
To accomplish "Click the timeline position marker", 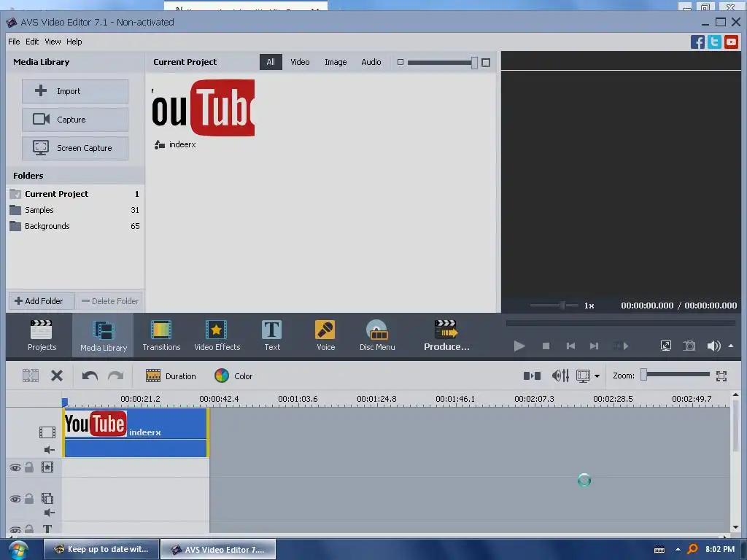I will (x=65, y=402).
